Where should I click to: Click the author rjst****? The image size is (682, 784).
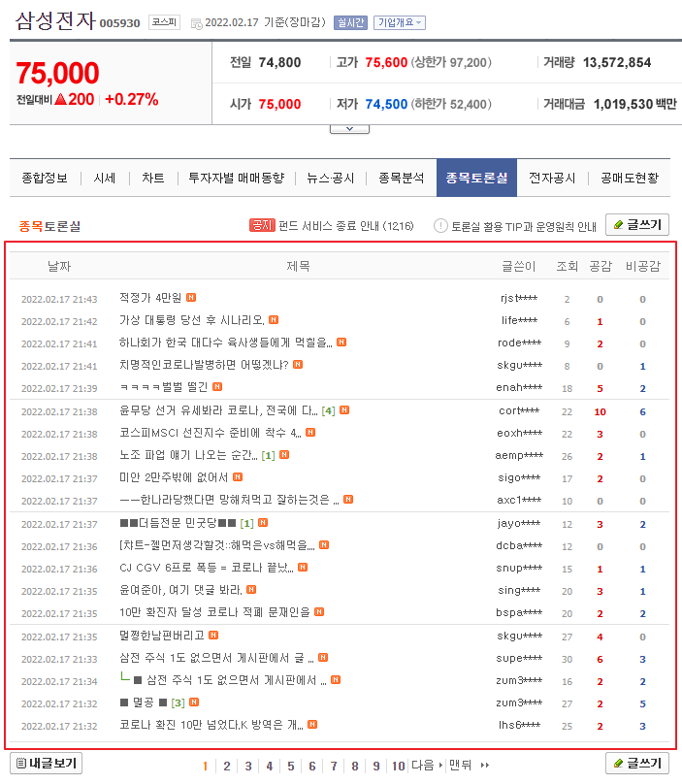click(519, 299)
